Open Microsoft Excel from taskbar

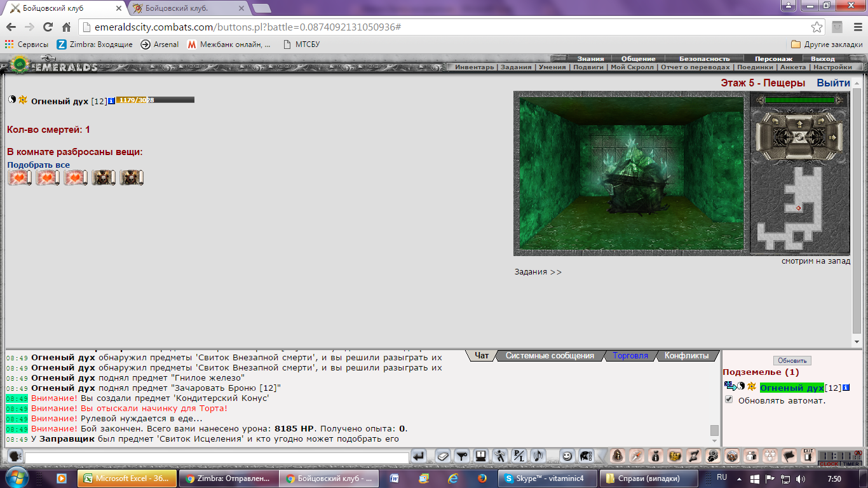(127, 478)
